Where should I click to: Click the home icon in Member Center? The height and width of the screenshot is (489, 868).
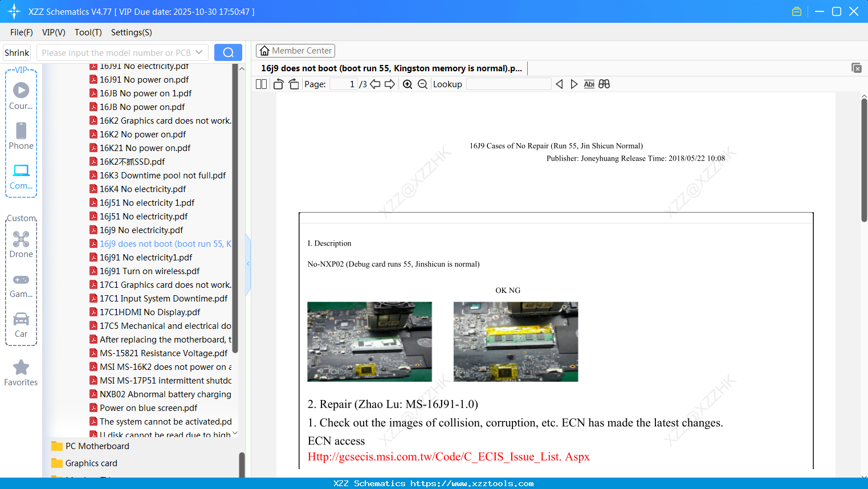coord(264,51)
